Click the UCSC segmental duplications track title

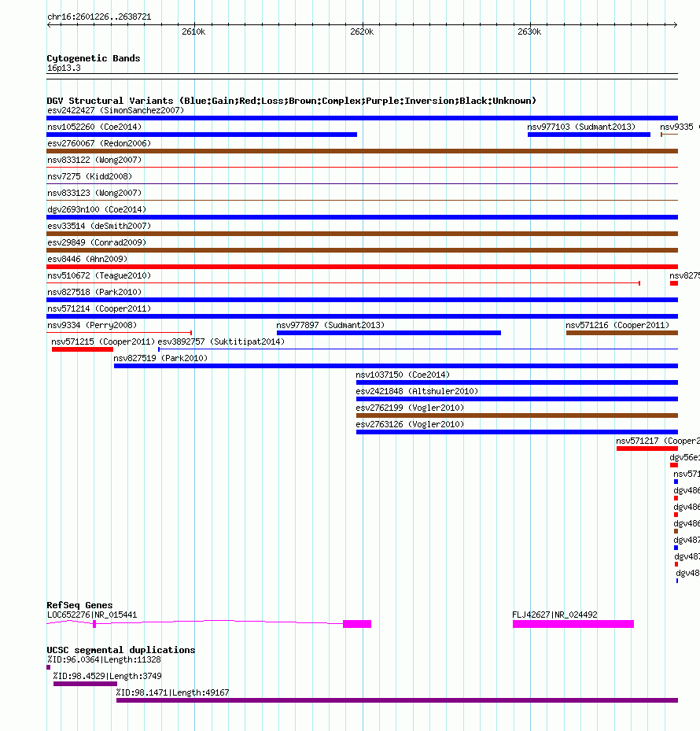tap(120, 650)
